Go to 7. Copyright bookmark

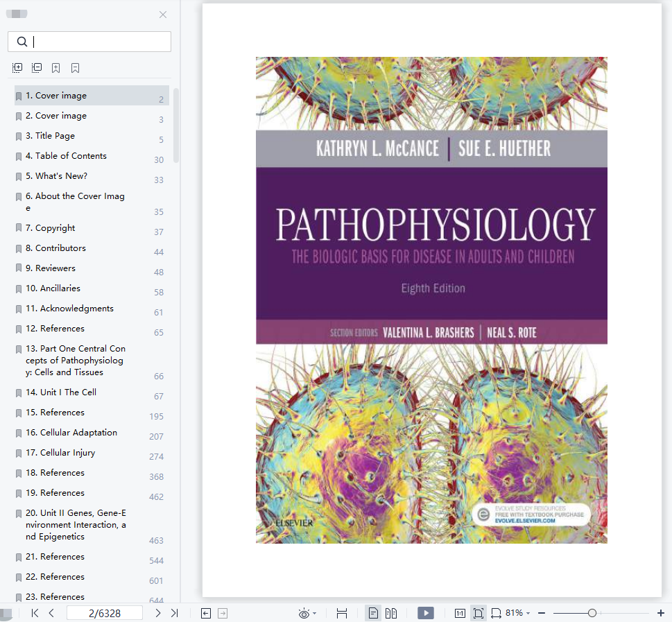92,228
